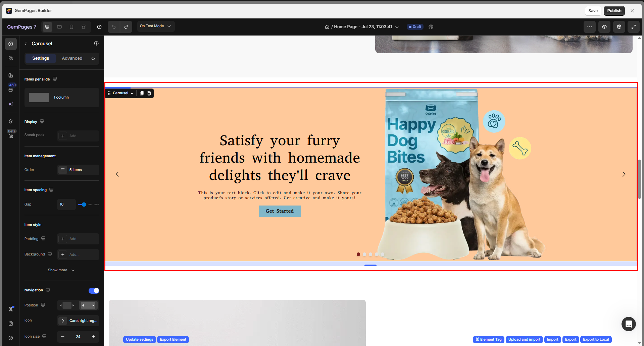
Task: Open page settings gear icon
Action: click(619, 27)
